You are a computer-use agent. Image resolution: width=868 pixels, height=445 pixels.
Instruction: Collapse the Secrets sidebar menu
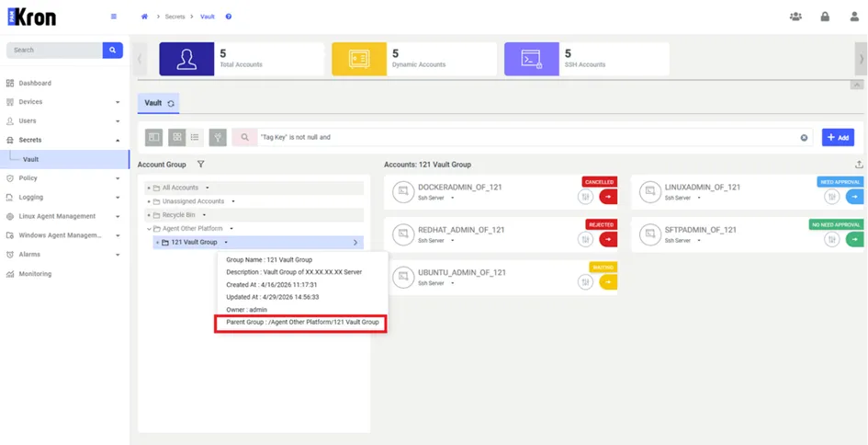pyautogui.click(x=63, y=140)
